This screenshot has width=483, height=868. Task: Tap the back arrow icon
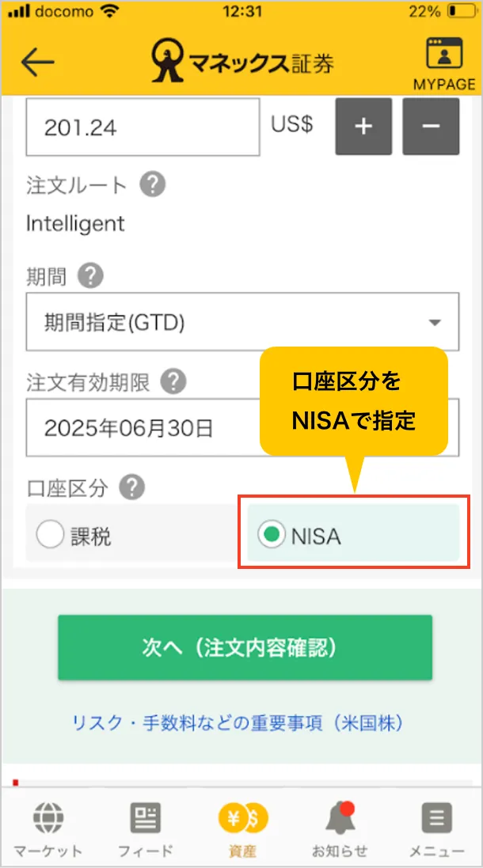38,63
